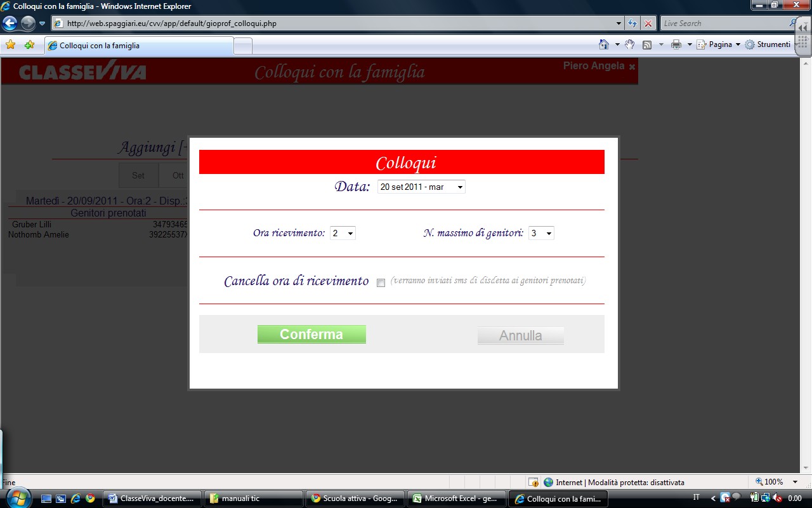The height and width of the screenshot is (508, 812).
Task: Show hidden tray icons arrow
Action: point(713,498)
